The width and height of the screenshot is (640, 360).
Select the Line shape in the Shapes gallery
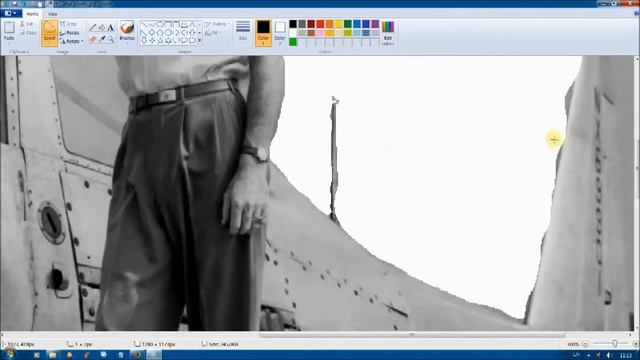pyautogui.click(x=144, y=24)
